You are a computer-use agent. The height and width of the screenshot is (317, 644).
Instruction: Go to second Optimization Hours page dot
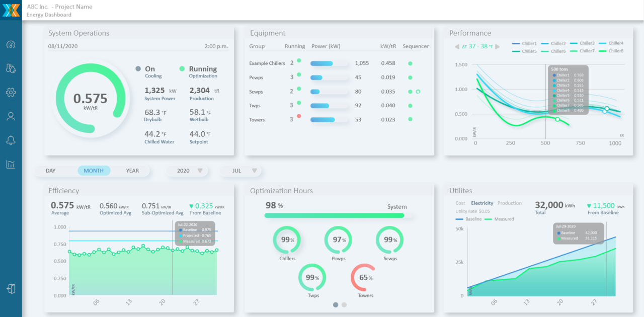coord(344,304)
